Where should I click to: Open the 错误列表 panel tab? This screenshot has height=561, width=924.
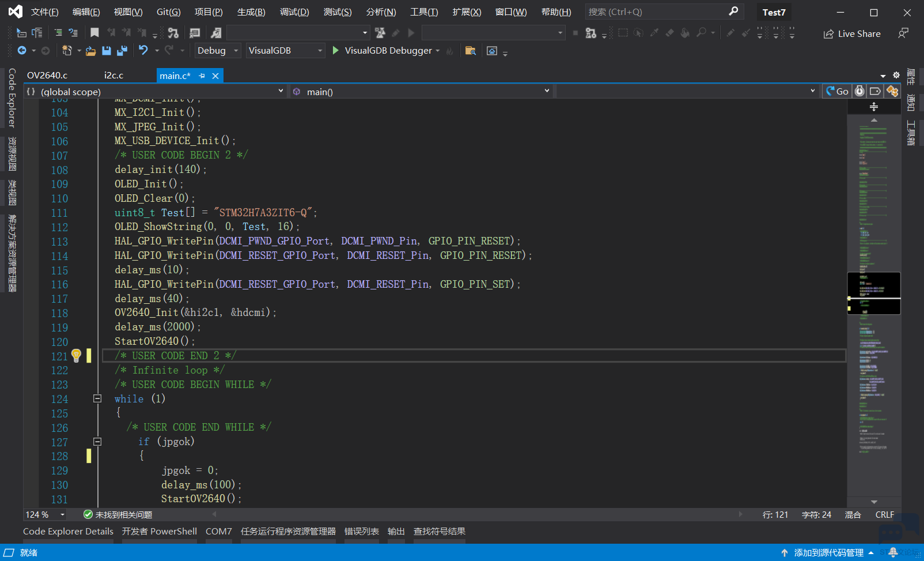(362, 531)
